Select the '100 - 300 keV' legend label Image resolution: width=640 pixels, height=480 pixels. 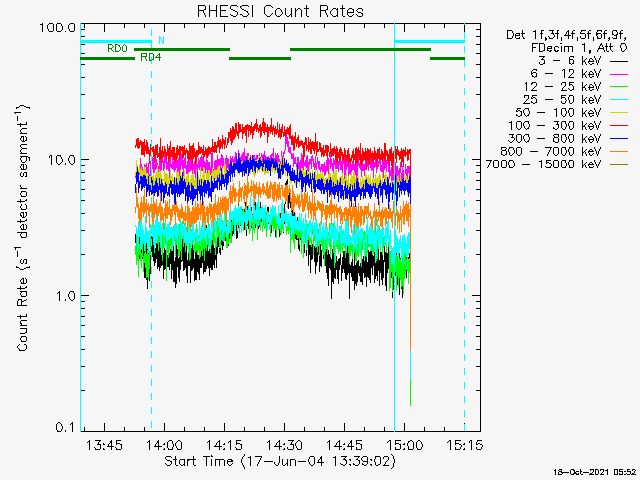tap(555, 126)
